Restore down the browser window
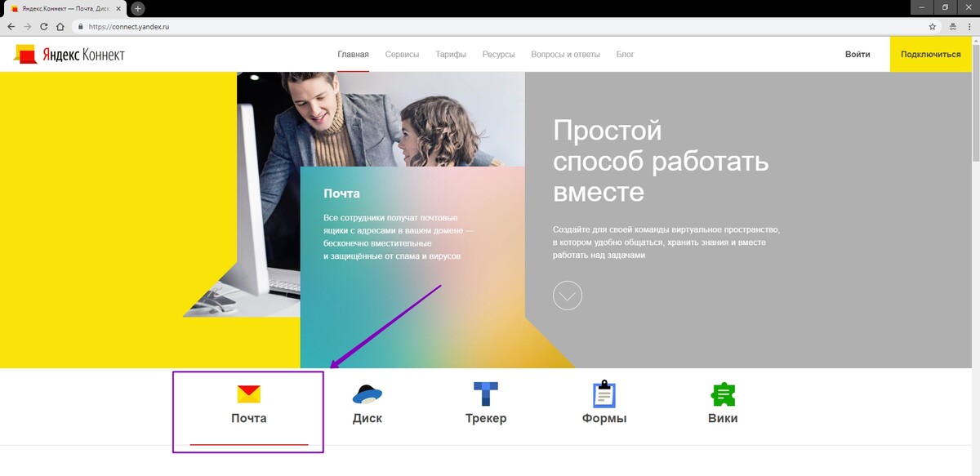Screen dimensions: 980x476 [x=945, y=7]
